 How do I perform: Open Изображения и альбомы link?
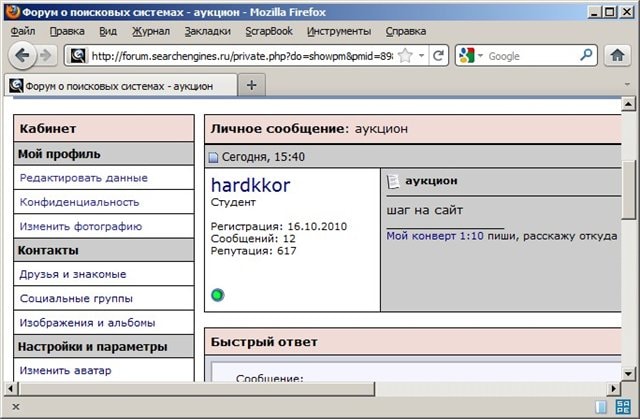pos(87,323)
